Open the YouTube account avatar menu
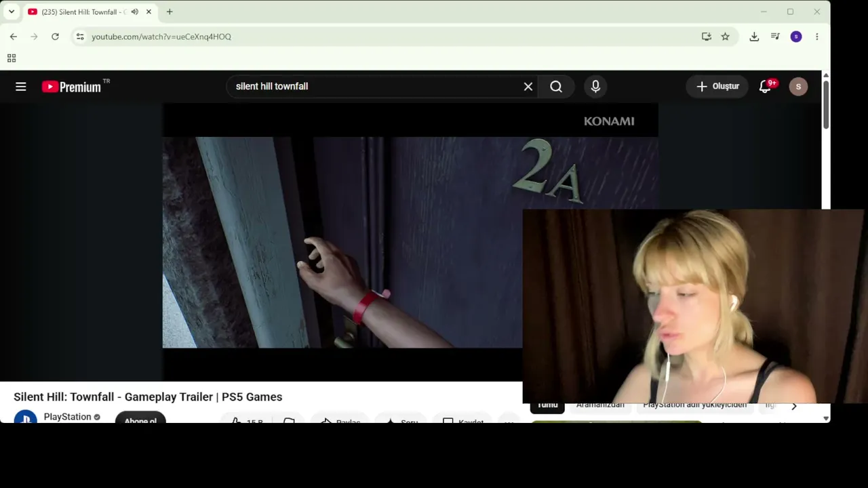 798,87
